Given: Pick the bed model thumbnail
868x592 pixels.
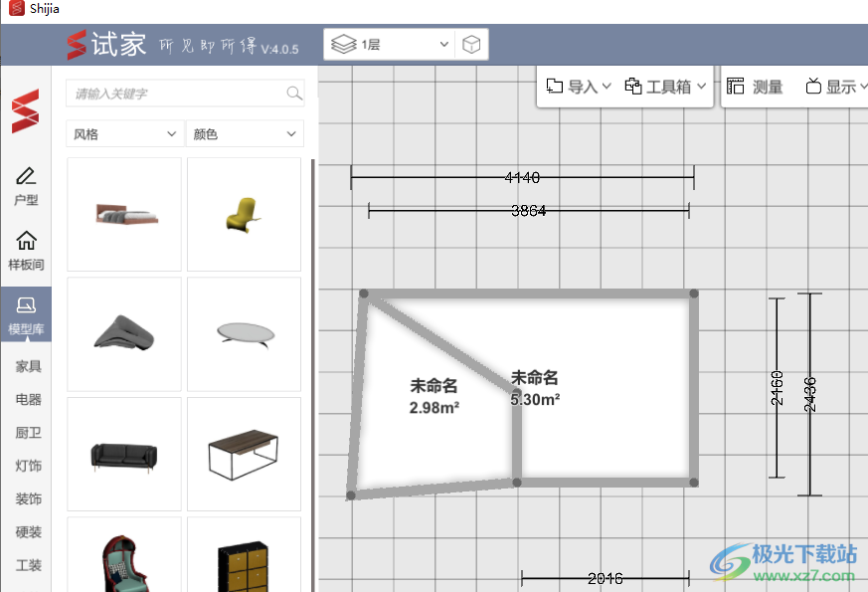Looking at the screenshot, I should pyautogui.click(x=124, y=214).
